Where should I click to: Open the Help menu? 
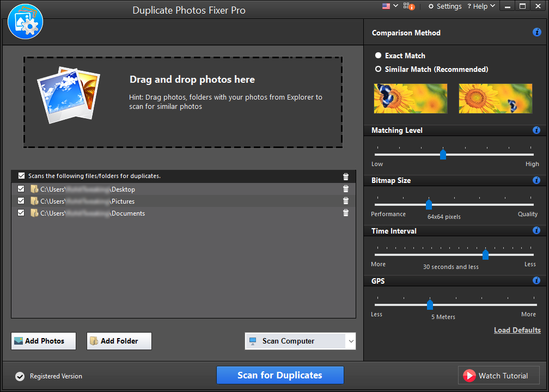click(x=481, y=6)
